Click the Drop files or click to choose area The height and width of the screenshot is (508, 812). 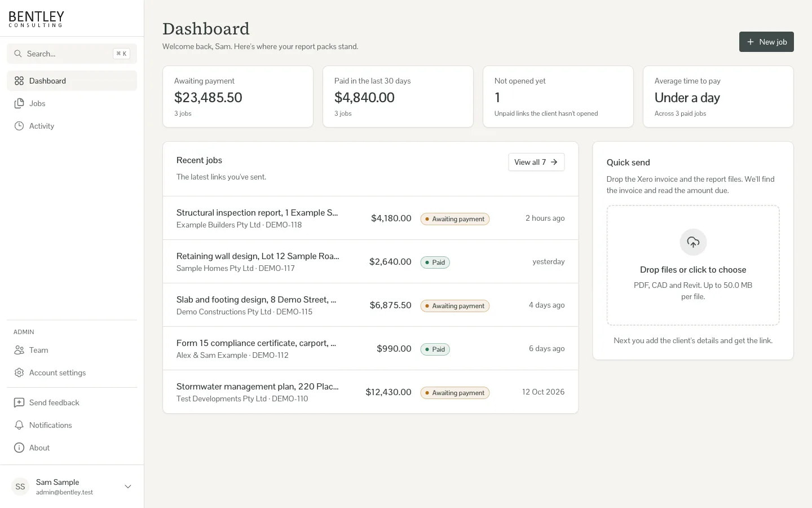click(693, 265)
